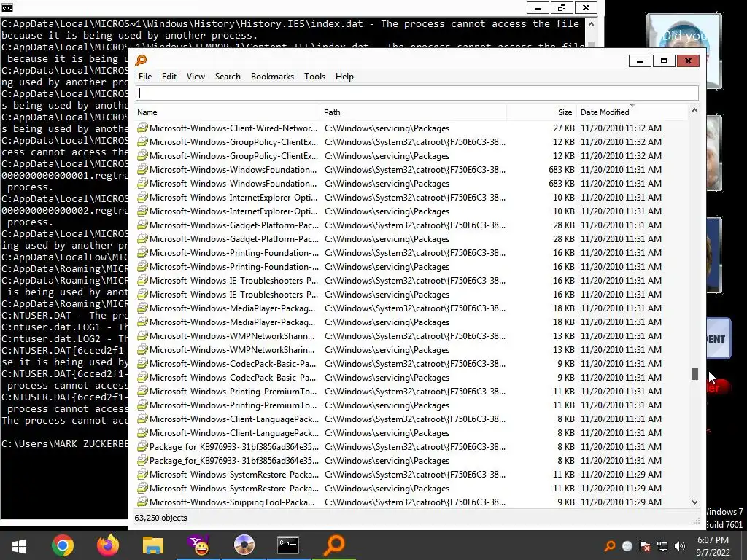This screenshot has height=560, width=747.
Task: Sort results by Size column header
Action: [542, 112]
